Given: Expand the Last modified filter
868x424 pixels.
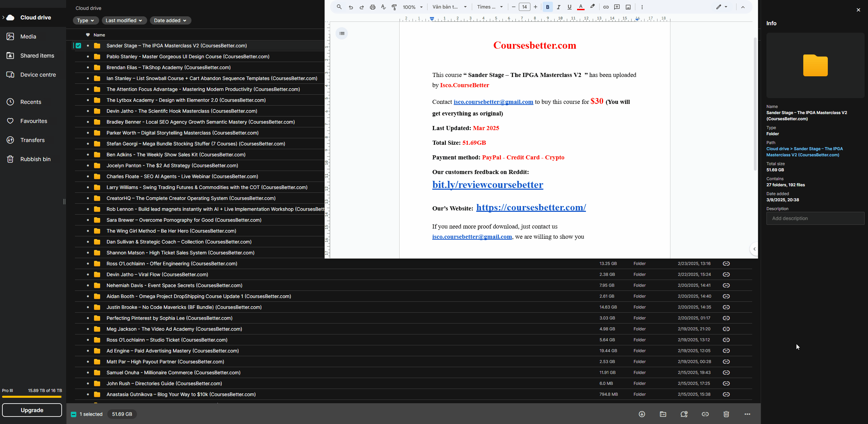Looking at the screenshot, I should pos(124,20).
